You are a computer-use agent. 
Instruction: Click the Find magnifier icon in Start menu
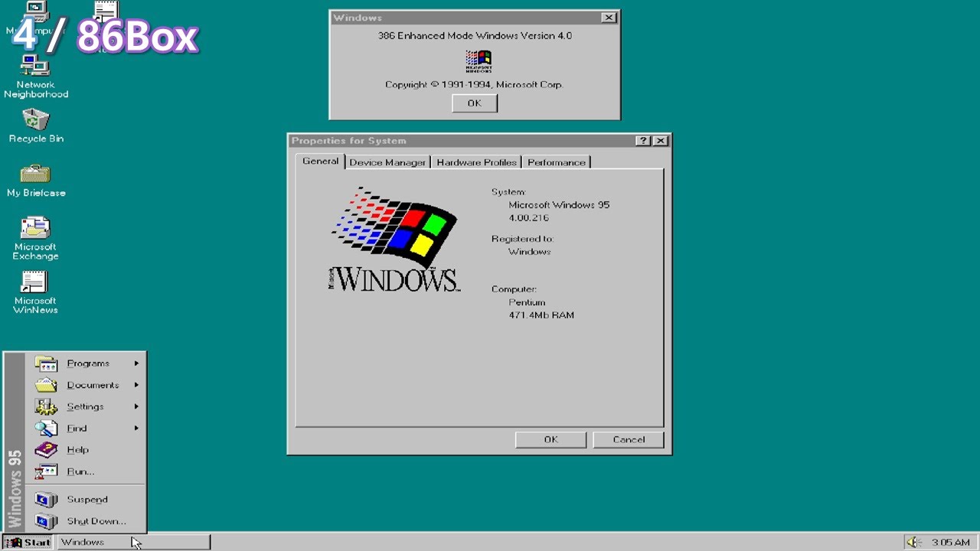(46, 428)
